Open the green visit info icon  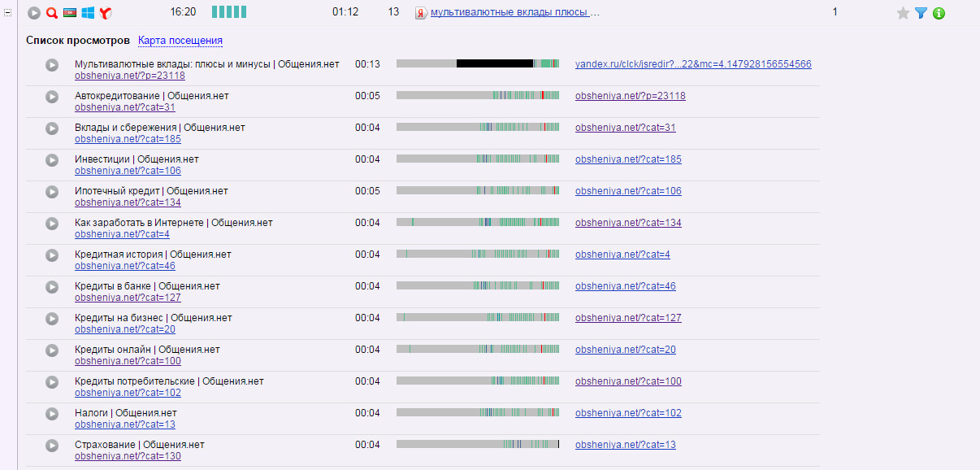click(x=939, y=13)
